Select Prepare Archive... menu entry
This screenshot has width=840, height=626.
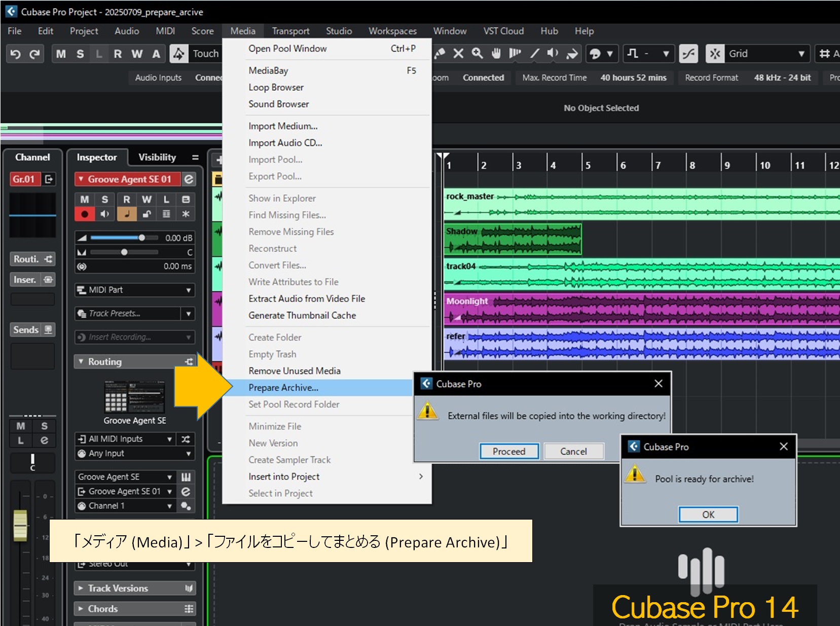click(318, 388)
